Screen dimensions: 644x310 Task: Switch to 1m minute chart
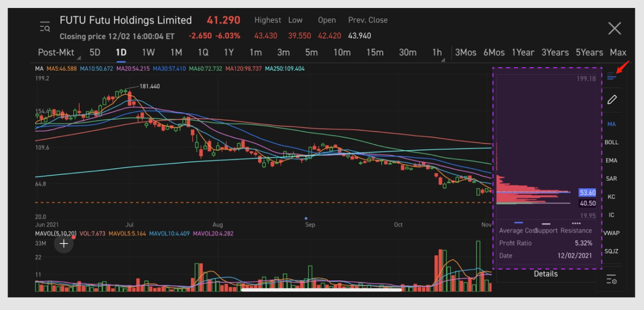[256, 53]
